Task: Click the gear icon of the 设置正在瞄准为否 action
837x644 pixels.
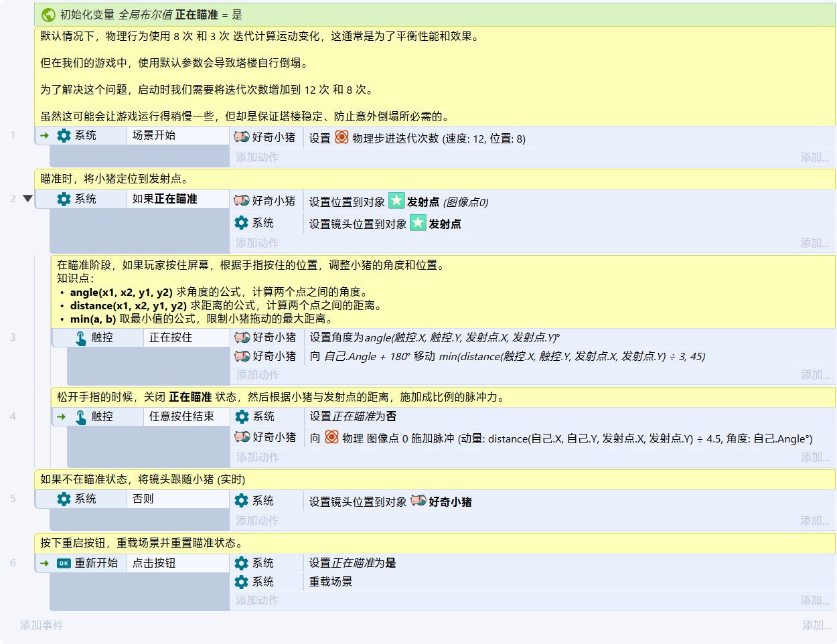Action: [x=242, y=416]
